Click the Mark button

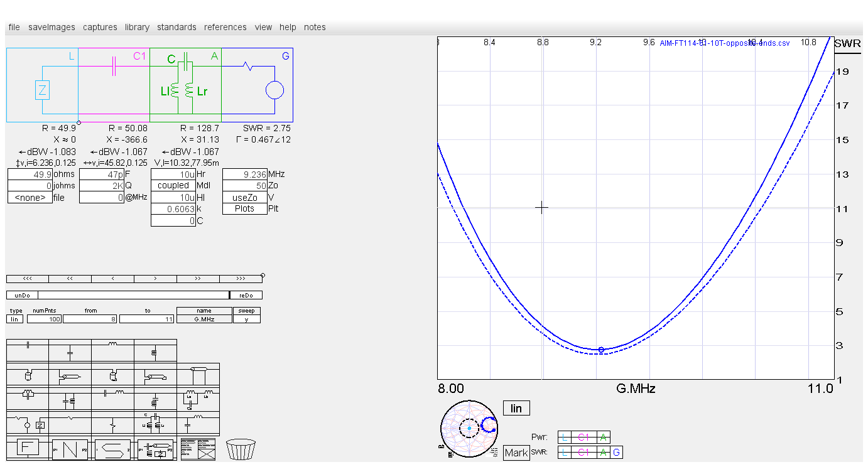(x=516, y=453)
